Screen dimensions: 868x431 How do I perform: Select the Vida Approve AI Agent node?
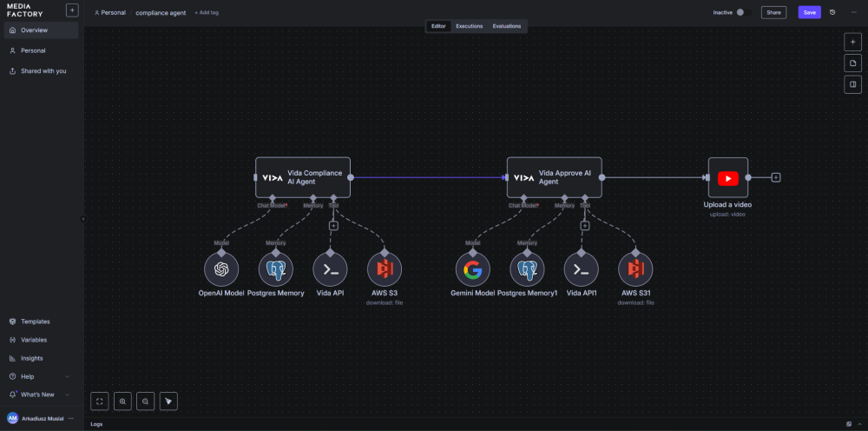(554, 177)
